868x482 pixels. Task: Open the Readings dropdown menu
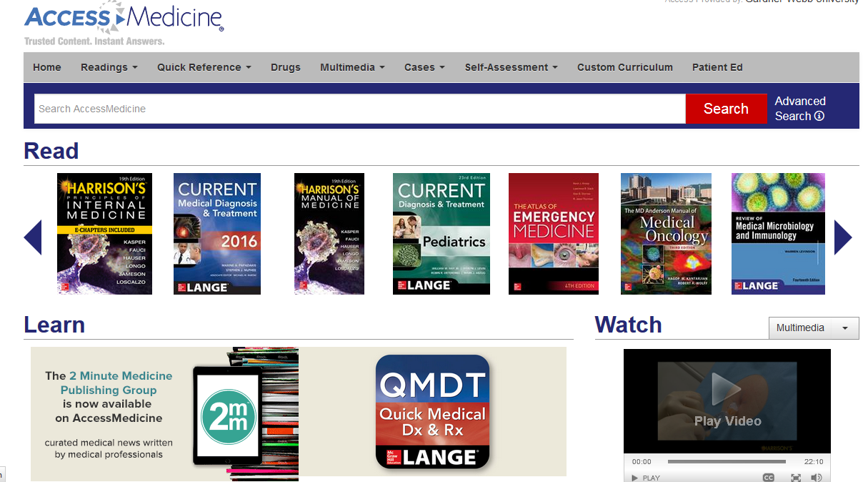[109, 67]
